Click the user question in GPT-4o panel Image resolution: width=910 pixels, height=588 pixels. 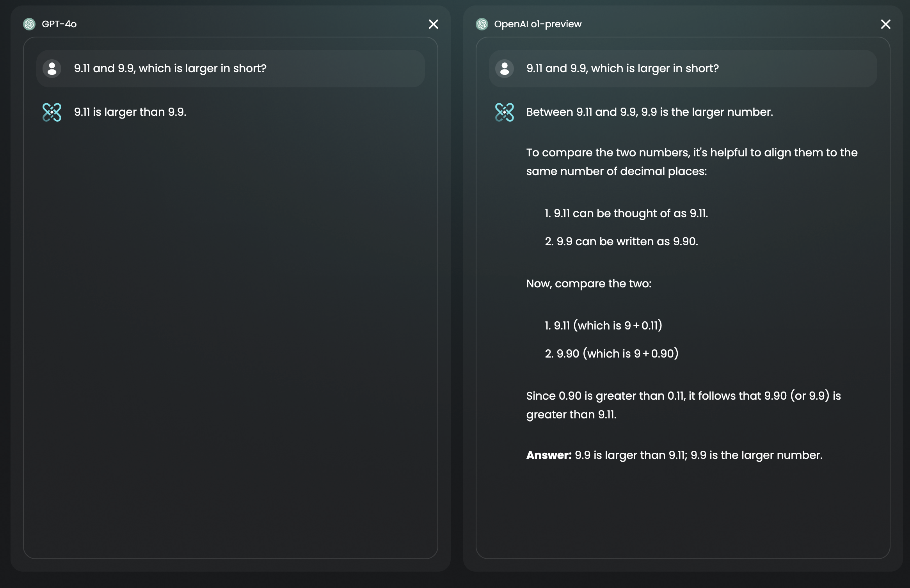[x=170, y=69]
